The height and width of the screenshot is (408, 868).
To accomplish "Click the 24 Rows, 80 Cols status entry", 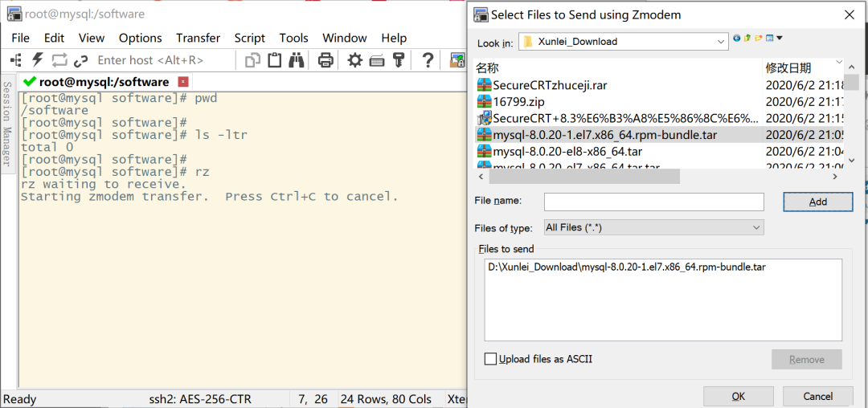I will coord(386,398).
